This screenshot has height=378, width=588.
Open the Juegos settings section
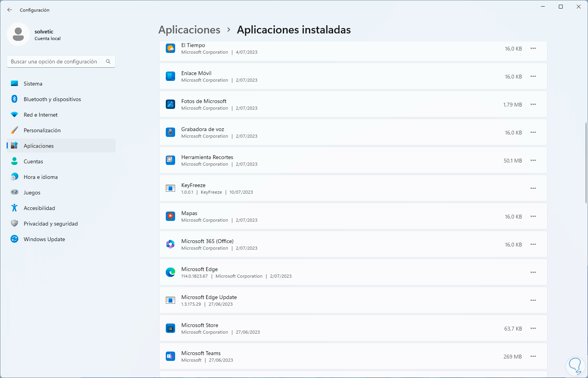(x=61, y=192)
